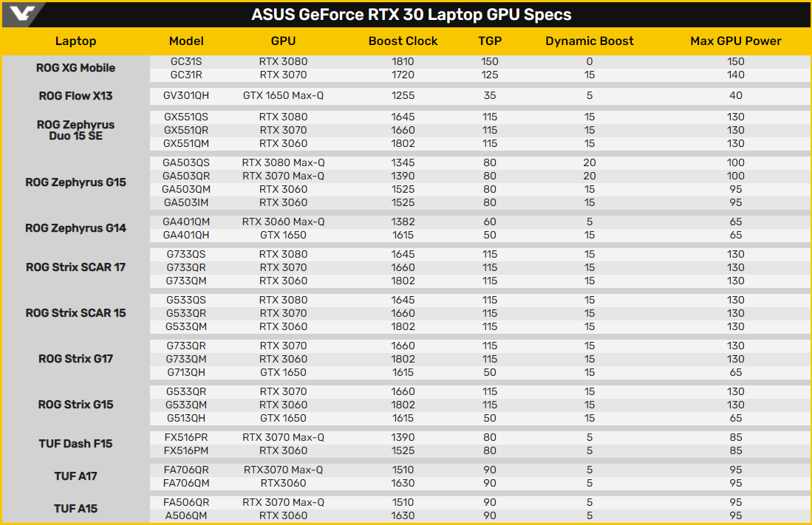Select model cell GX551QS
The width and height of the screenshot is (812, 525).
[186, 117]
